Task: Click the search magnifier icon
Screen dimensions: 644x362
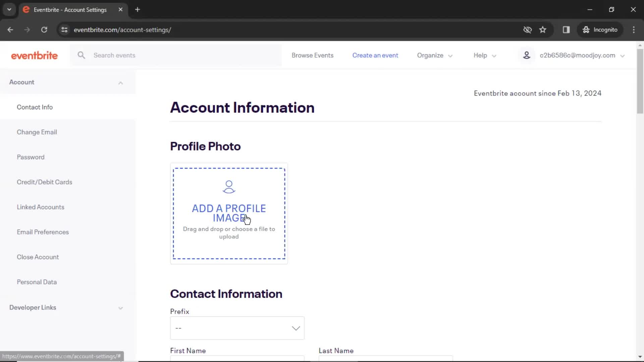Action: point(81,55)
